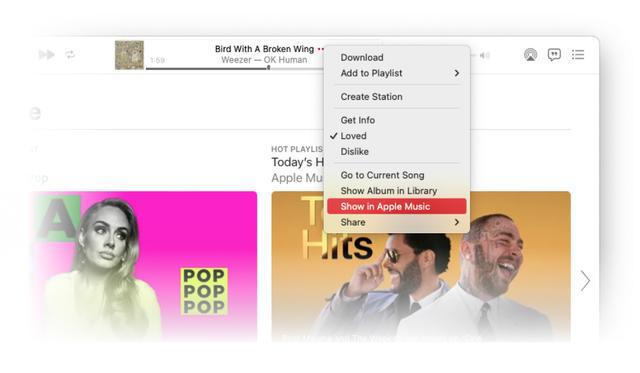
Task: Click the red more options dots
Action: [321, 49]
